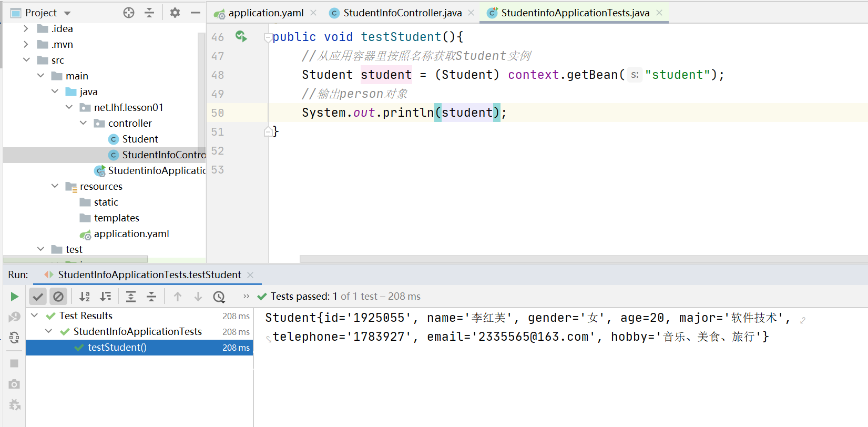Open the Project panel settings gear
Viewport: 868px width, 427px height.
tap(175, 13)
